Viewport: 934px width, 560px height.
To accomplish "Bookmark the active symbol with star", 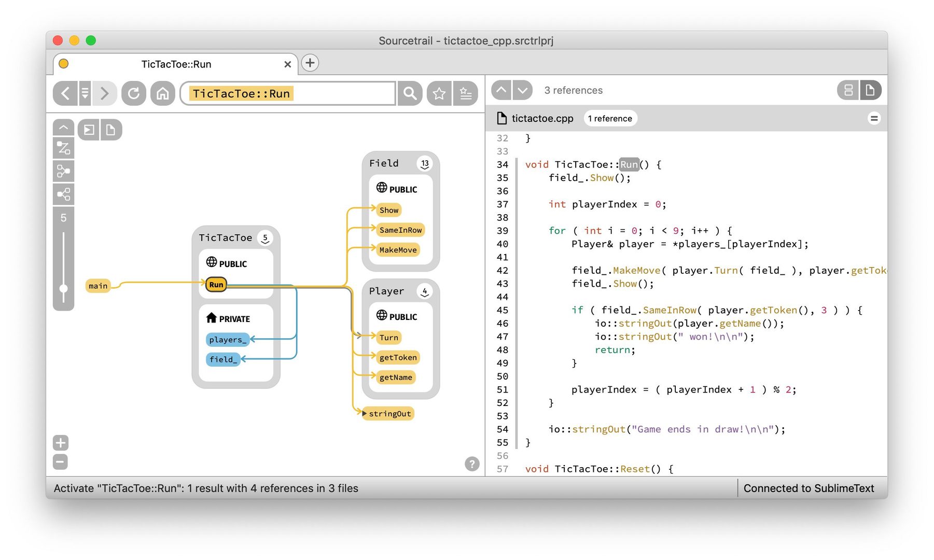I will point(439,93).
